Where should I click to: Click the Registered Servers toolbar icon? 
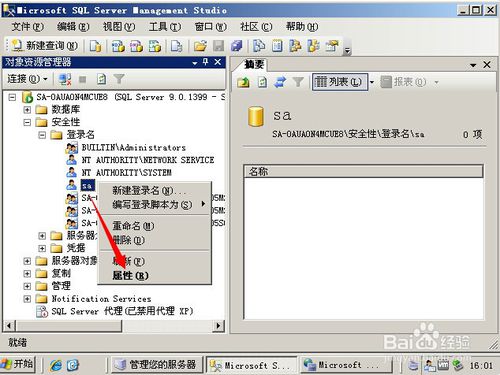click(259, 46)
